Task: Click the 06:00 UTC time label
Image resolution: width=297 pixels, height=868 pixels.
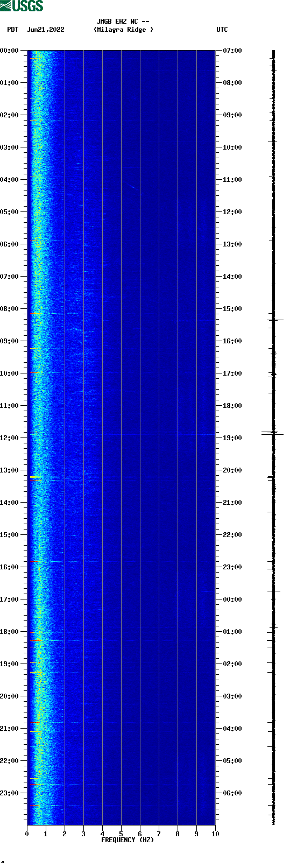Action: (232, 793)
